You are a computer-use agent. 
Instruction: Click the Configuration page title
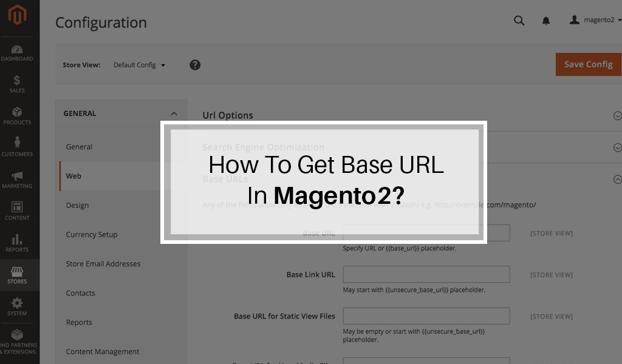[101, 22]
